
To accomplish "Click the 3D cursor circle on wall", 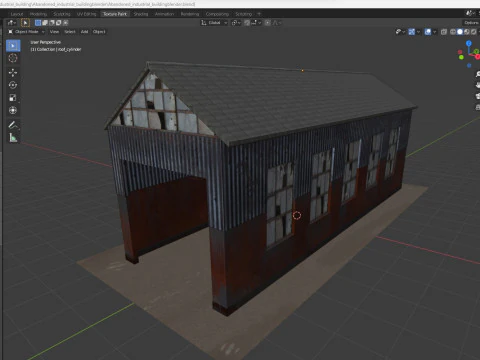I will click(297, 215).
